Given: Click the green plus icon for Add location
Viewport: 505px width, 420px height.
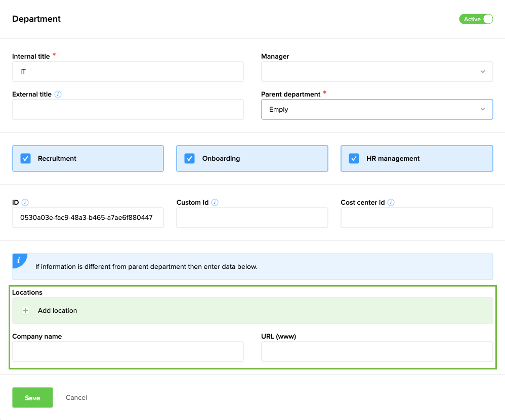Looking at the screenshot, I should point(26,311).
